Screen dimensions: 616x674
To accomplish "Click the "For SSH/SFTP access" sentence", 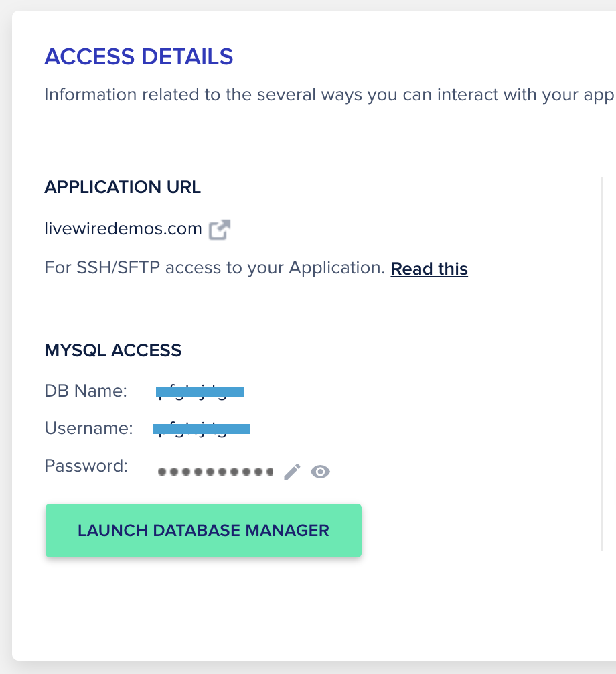I will point(214,268).
